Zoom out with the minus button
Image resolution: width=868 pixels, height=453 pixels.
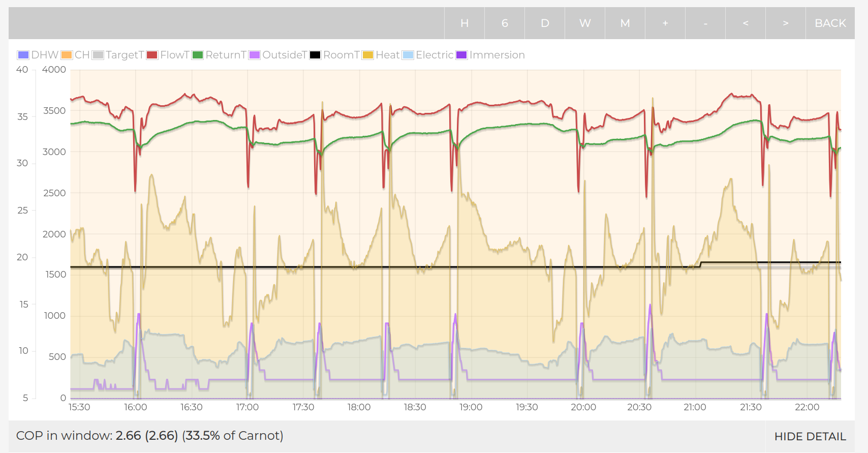705,23
